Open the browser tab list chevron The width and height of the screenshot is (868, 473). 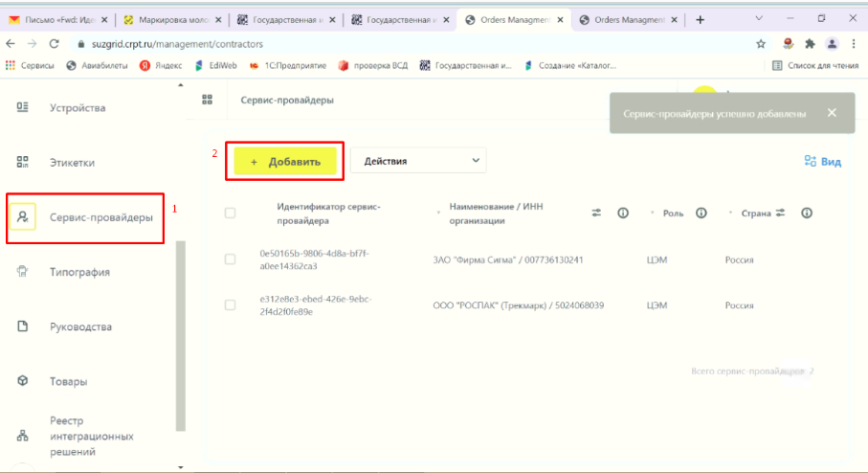759,19
